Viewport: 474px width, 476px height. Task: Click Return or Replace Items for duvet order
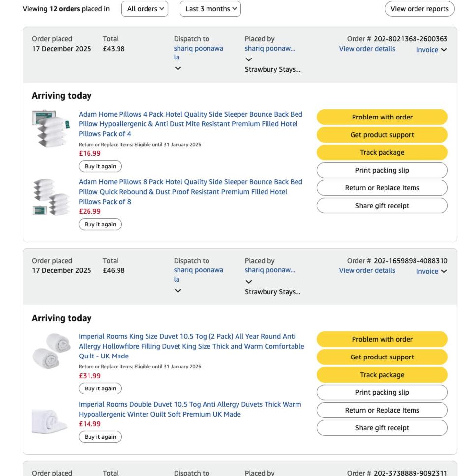pyautogui.click(x=382, y=410)
